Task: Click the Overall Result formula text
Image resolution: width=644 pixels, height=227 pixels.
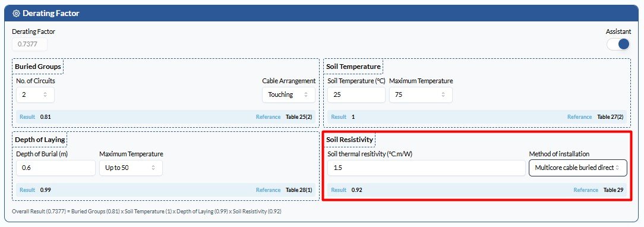Action: pos(147,212)
